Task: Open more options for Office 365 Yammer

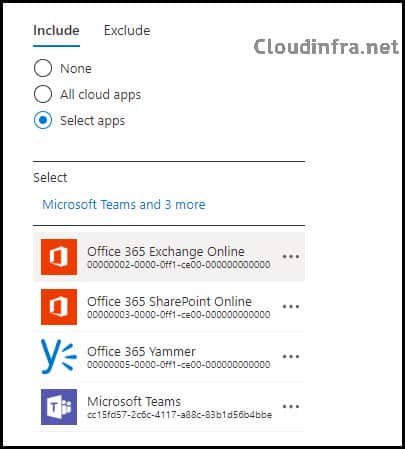Action: [291, 357]
